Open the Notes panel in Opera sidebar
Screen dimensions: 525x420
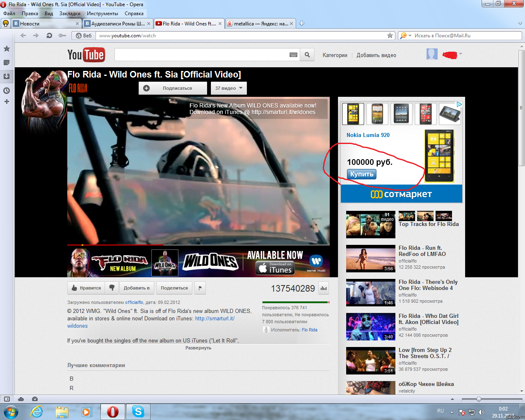pos(7,63)
